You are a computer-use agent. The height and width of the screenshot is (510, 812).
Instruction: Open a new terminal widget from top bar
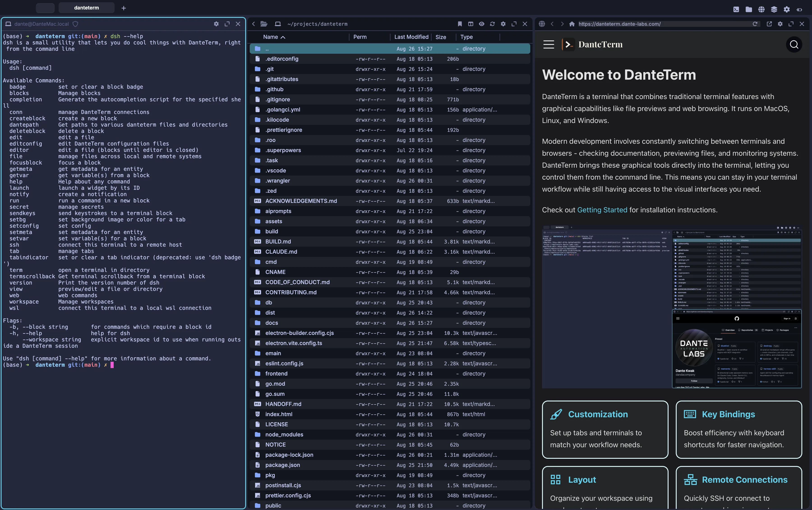736,9
